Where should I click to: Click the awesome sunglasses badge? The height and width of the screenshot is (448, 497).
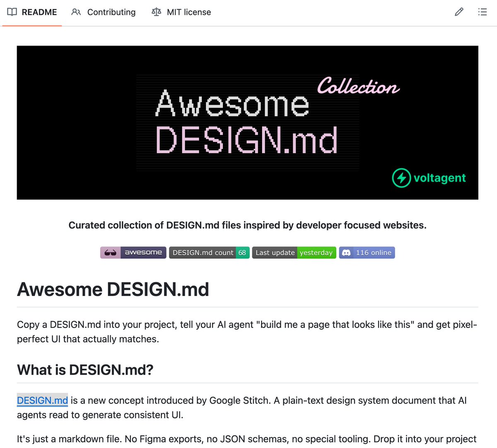133,253
